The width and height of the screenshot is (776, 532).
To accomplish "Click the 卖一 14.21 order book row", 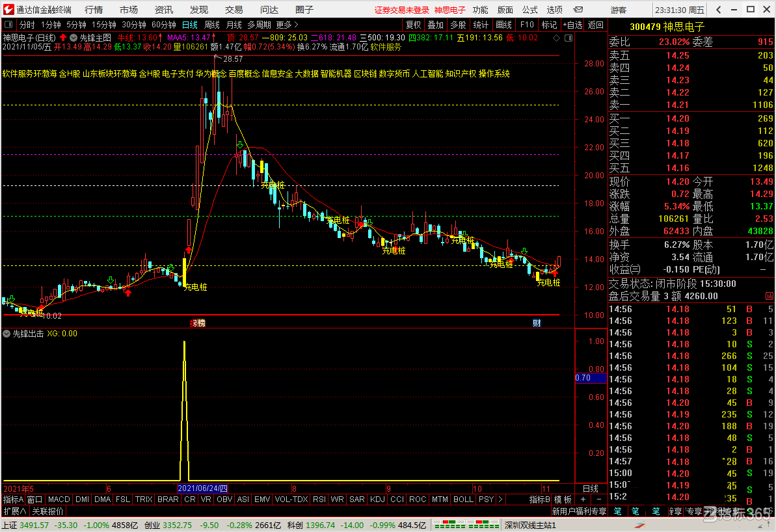I will (x=691, y=105).
